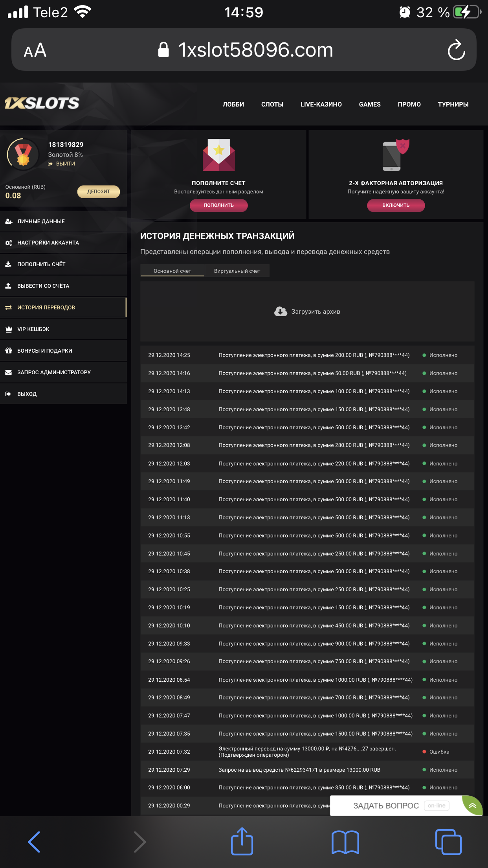Viewport: 488px width, 868px height.
Task: Click ИСТОРИЯ ДЕНЕЖНЫХ ТРАНЗАКЦИЙ heading
Action: point(217,236)
